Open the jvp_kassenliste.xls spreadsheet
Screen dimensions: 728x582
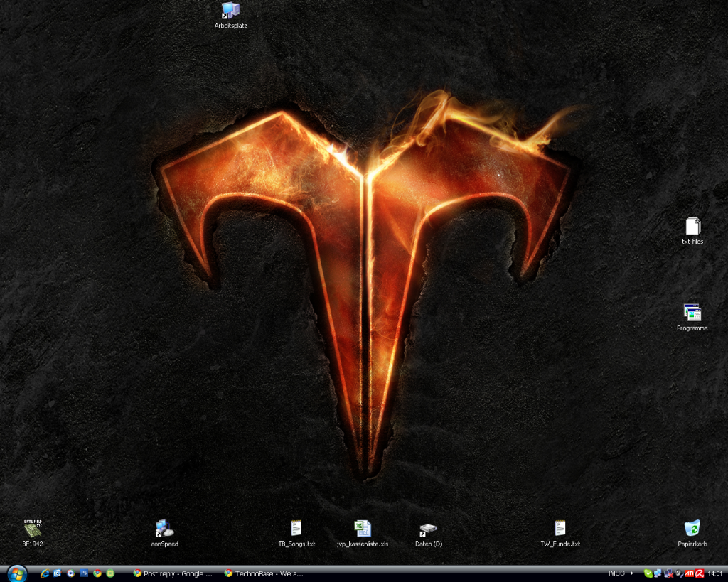(363, 529)
